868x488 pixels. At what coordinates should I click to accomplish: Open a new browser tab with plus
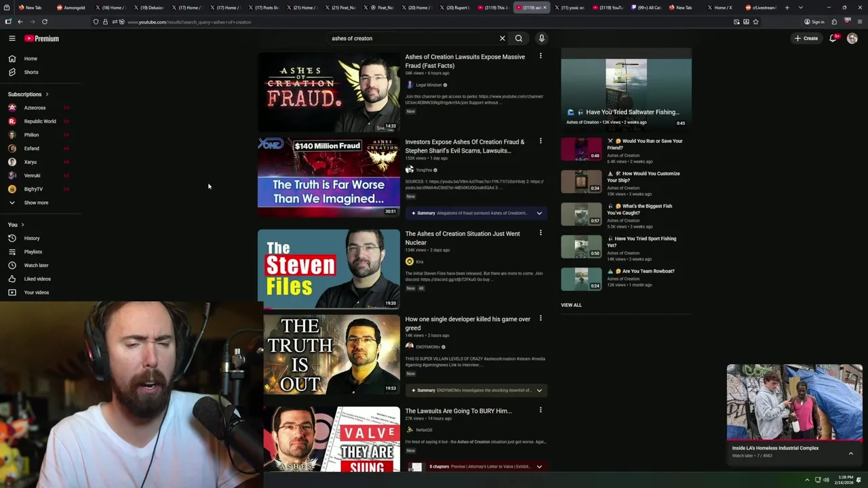[x=787, y=7]
